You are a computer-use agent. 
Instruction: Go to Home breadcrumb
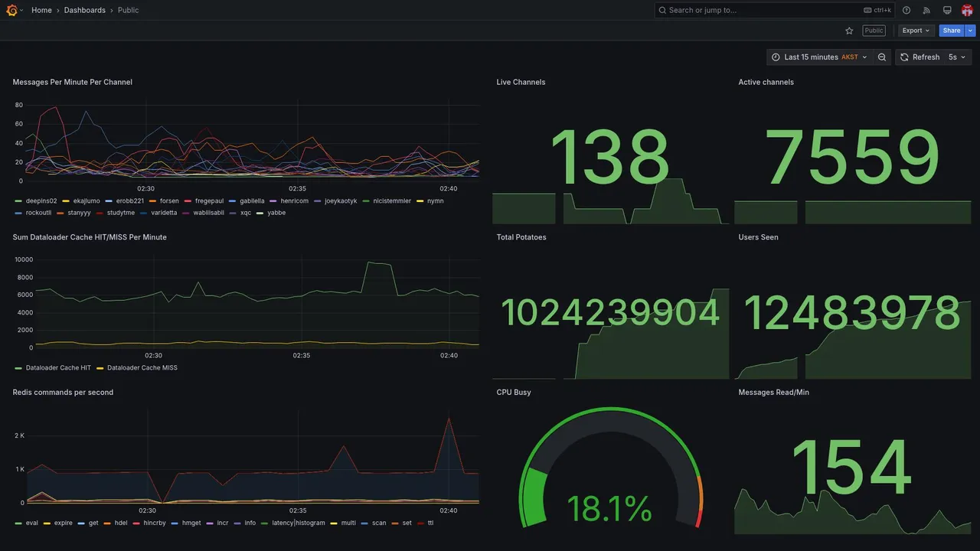41,10
